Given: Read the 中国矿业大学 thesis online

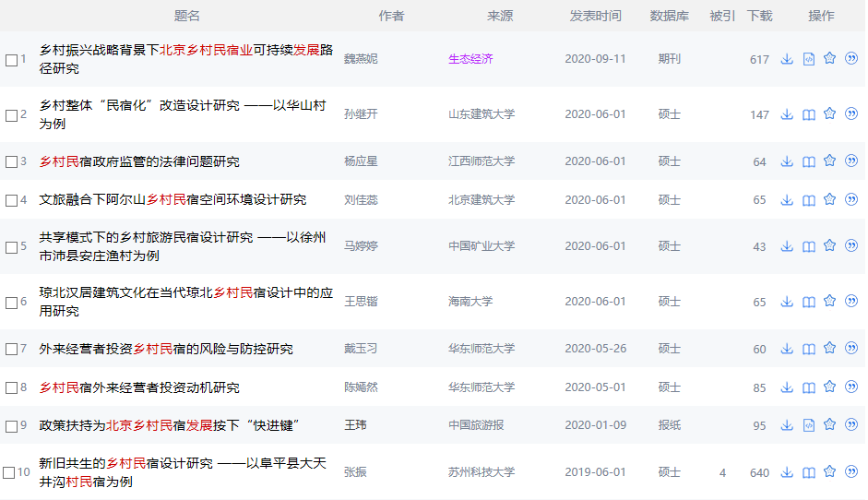Looking at the screenshot, I should (x=809, y=246).
